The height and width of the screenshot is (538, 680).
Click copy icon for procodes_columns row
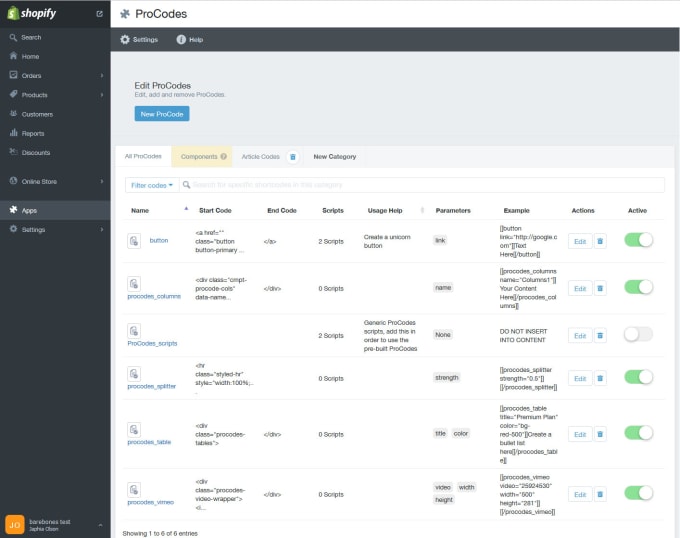(134, 284)
